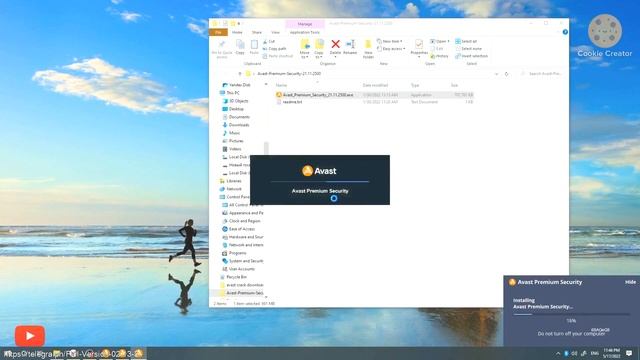640x360 pixels.
Task: Click Cut in the Clipboard group
Action: (x=269, y=41)
